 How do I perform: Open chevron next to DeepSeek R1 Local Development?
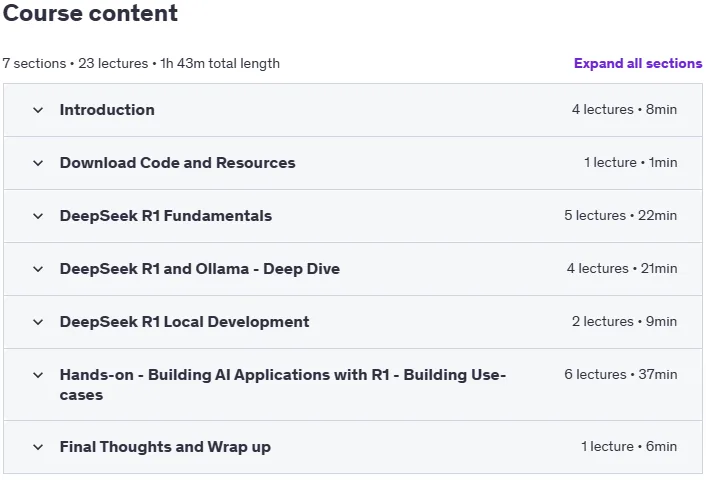tap(38, 322)
